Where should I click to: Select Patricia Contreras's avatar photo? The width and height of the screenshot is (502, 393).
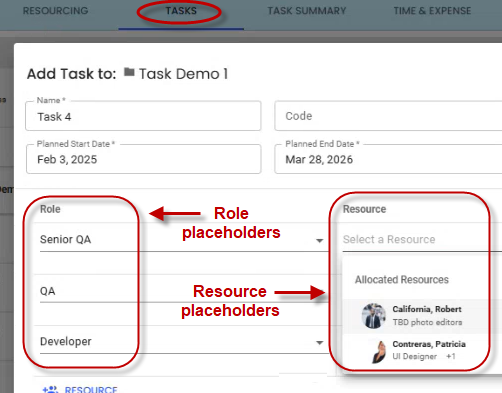pyautogui.click(x=379, y=351)
